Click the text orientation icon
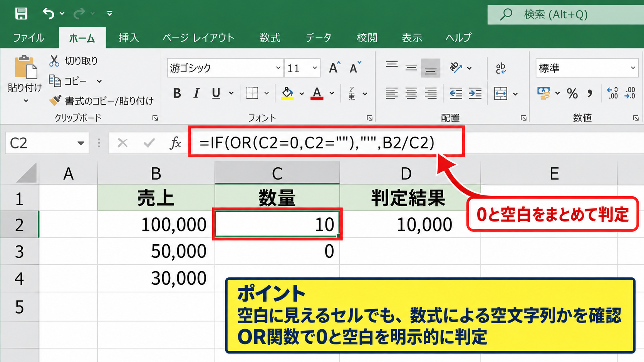 [456, 68]
